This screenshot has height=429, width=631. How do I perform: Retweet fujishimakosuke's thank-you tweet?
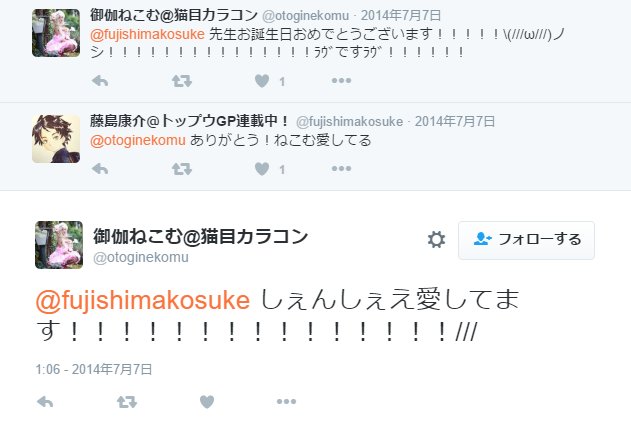(182, 169)
